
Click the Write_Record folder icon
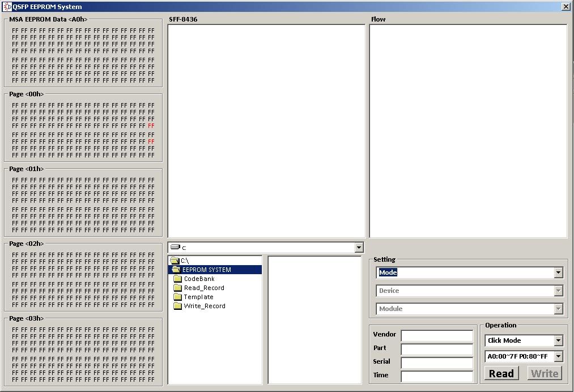click(x=176, y=305)
